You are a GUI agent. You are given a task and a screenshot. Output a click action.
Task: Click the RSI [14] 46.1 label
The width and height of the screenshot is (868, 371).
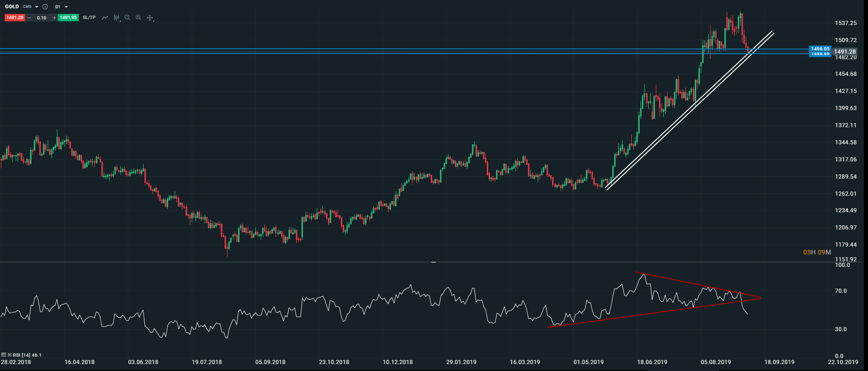tap(27, 355)
